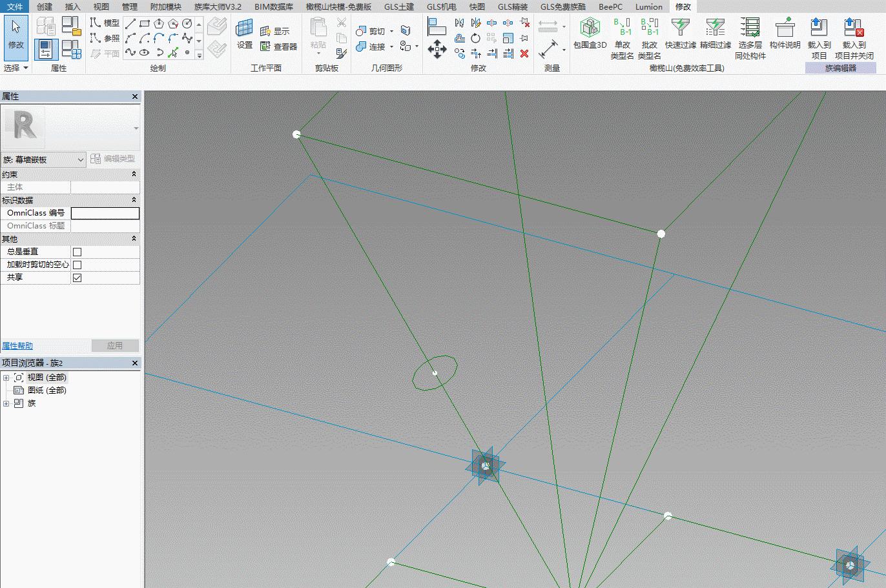The height and width of the screenshot is (588, 886).
Task: Click the 属性帮助 link
Action: click(17, 346)
